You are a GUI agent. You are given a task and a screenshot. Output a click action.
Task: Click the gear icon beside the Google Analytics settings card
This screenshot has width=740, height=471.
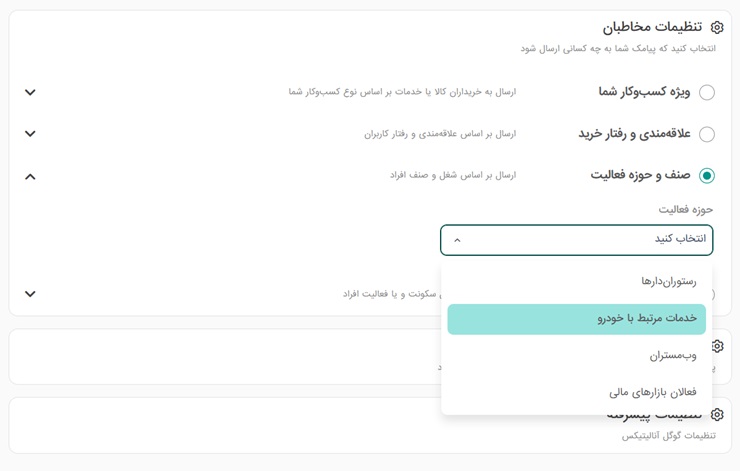(x=717, y=414)
